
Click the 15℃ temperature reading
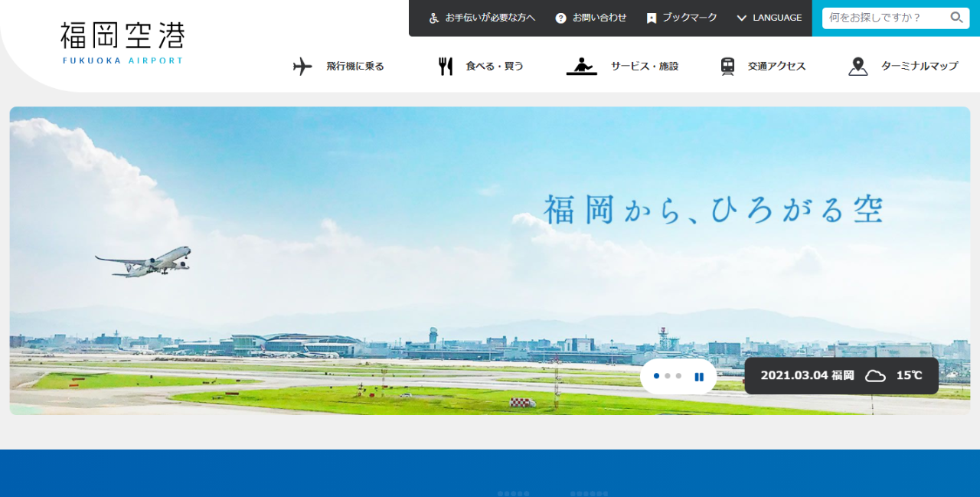(x=910, y=376)
